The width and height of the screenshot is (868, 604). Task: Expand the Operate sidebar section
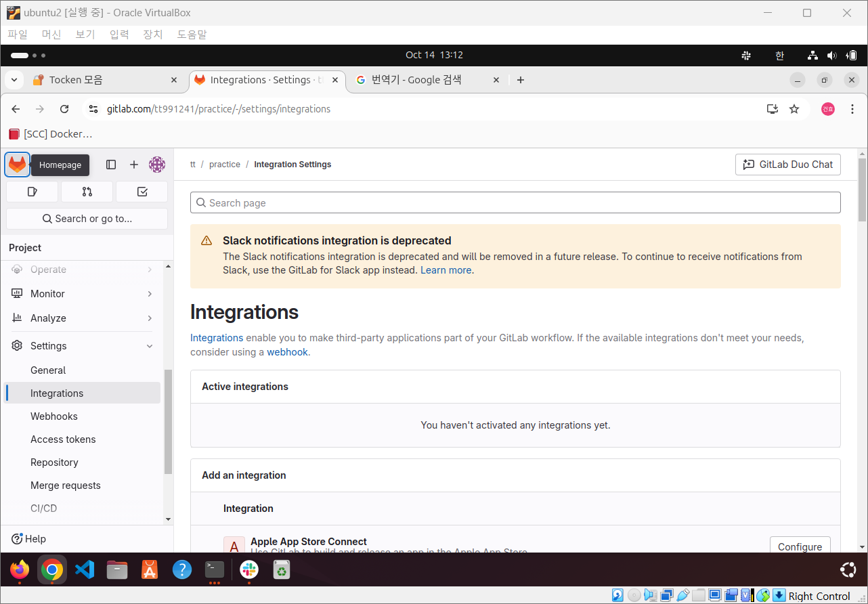coord(83,269)
